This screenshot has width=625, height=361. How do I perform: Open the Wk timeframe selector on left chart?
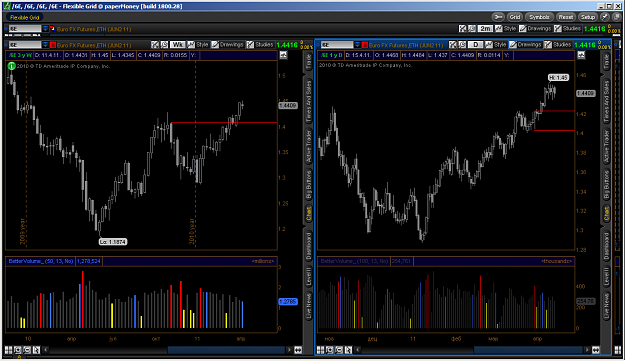click(177, 45)
